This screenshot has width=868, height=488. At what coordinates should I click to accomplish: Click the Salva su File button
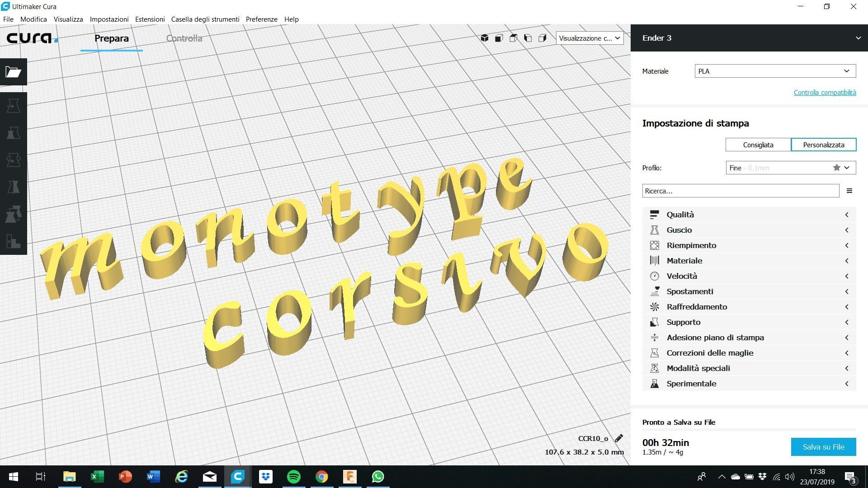[823, 447]
